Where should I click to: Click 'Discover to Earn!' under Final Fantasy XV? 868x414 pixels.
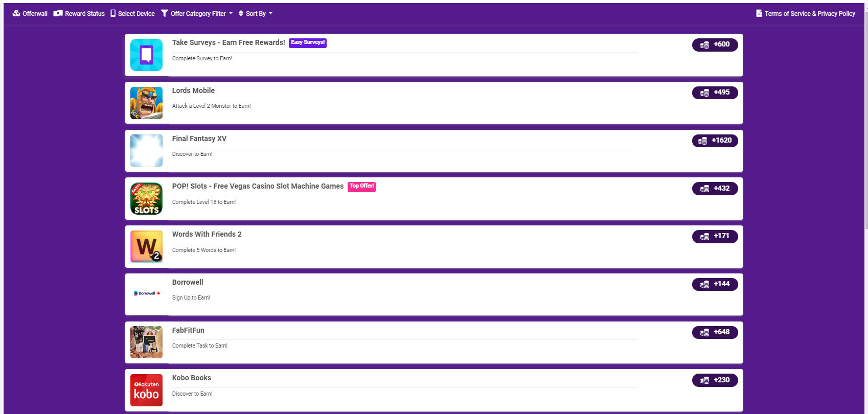pos(192,154)
